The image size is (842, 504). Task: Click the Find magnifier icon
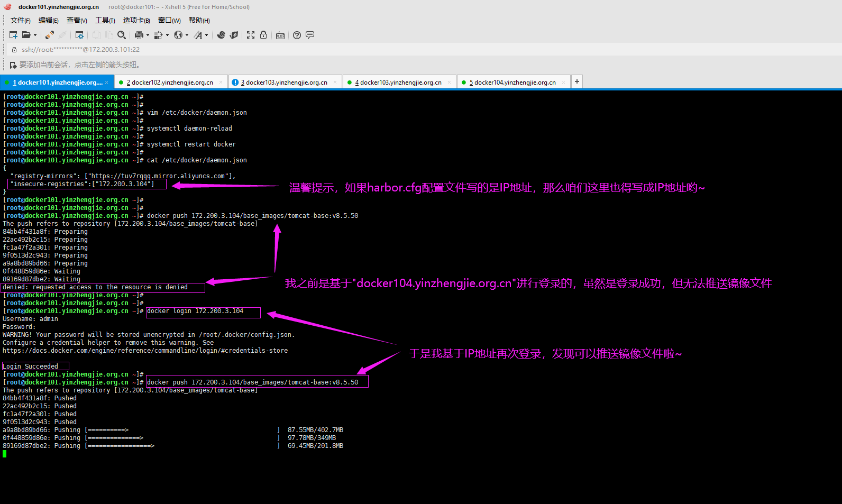coord(122,35)
